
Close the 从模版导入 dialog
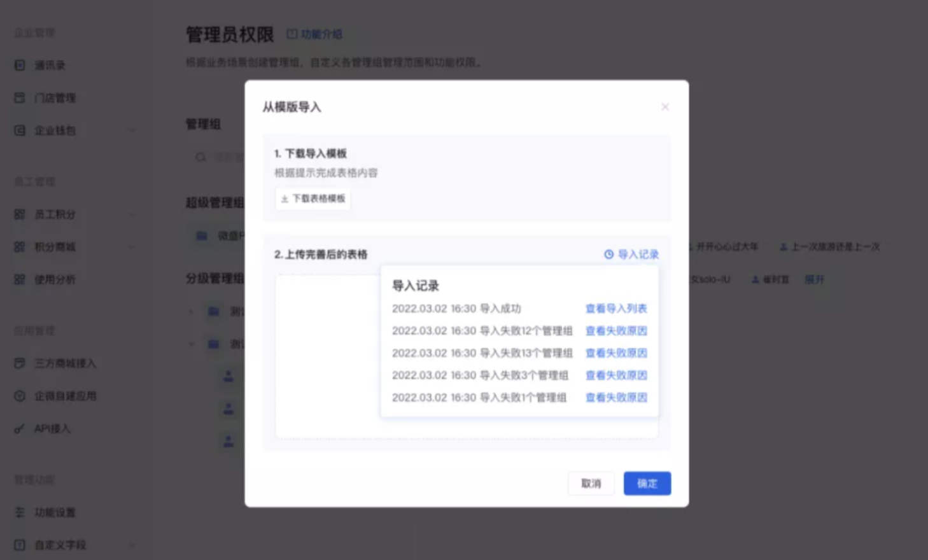(x=665, y=107)
